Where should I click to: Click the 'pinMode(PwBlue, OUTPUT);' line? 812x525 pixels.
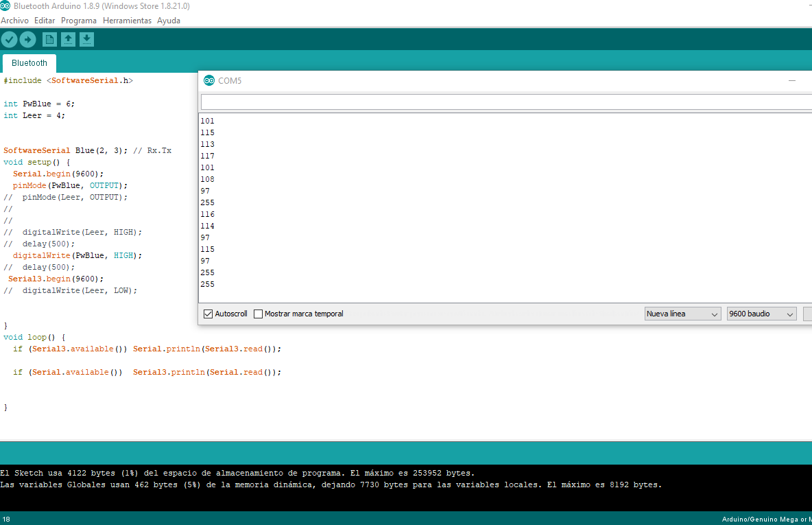tap(70, 185)
